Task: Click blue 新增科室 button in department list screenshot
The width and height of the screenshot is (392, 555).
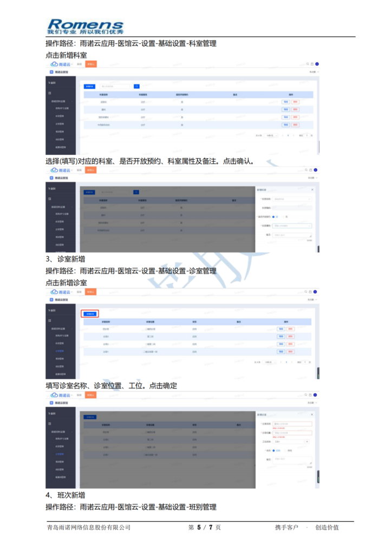Action: tap(89, 86)
